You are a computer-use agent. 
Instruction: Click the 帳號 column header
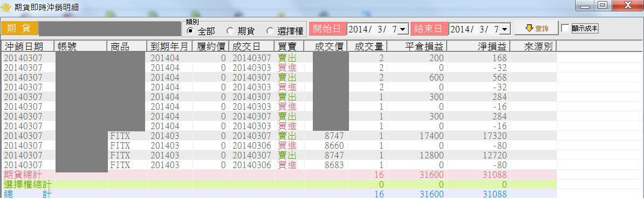[x=80, y=46]
